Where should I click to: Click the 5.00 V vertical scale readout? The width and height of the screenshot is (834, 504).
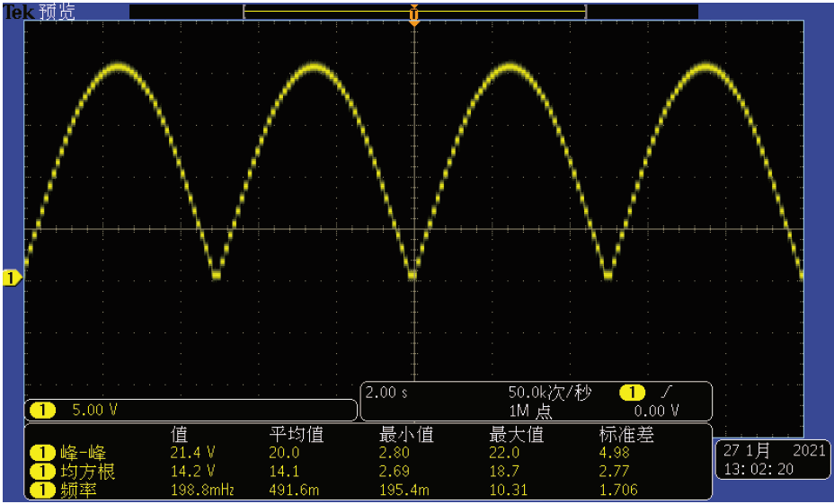(94, 411)
